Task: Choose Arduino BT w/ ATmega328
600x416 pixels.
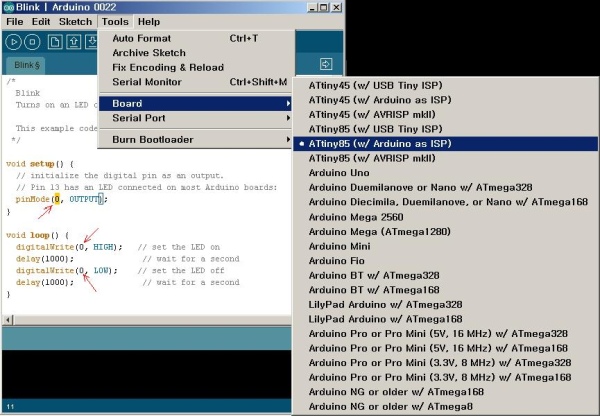Action: click(x=445, y=275)
